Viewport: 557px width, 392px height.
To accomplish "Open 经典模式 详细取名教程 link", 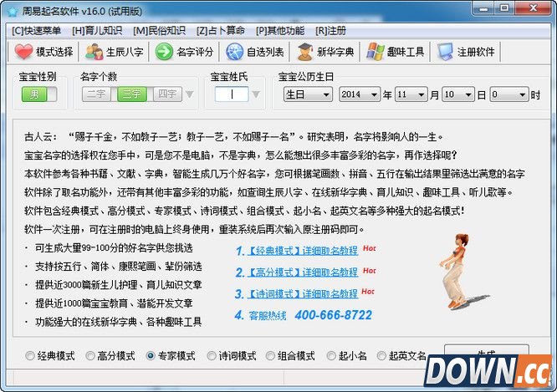I will tap(302, 251).
